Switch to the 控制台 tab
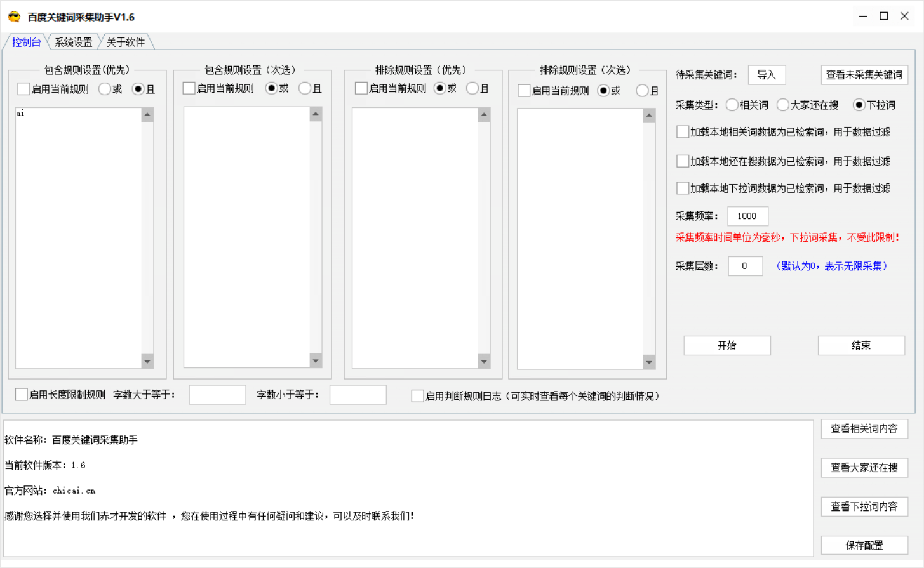The width and height of the screenshot is (924, 568). pos(26,42)
